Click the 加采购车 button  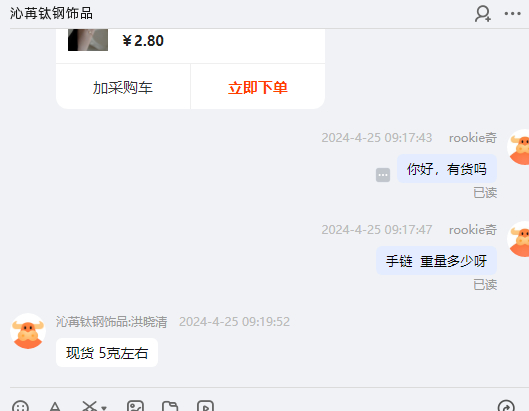point(123,87)
